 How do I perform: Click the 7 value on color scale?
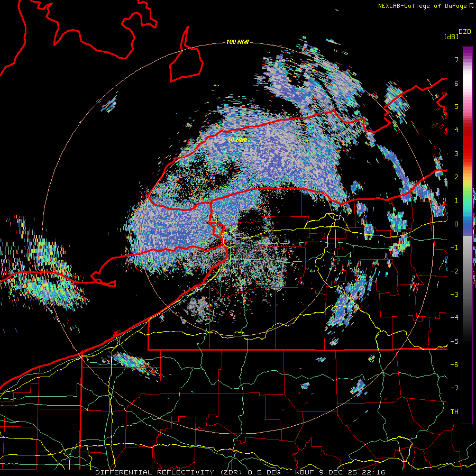(456, 59)
